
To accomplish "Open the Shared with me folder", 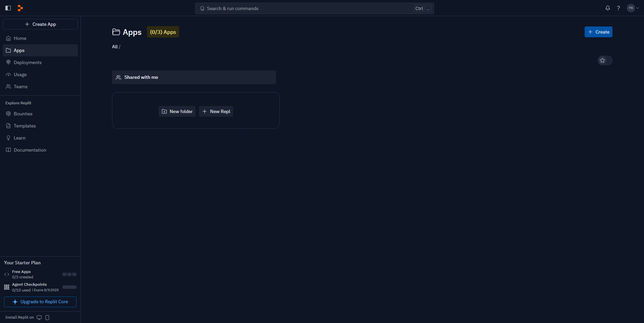I will point(194,77).
